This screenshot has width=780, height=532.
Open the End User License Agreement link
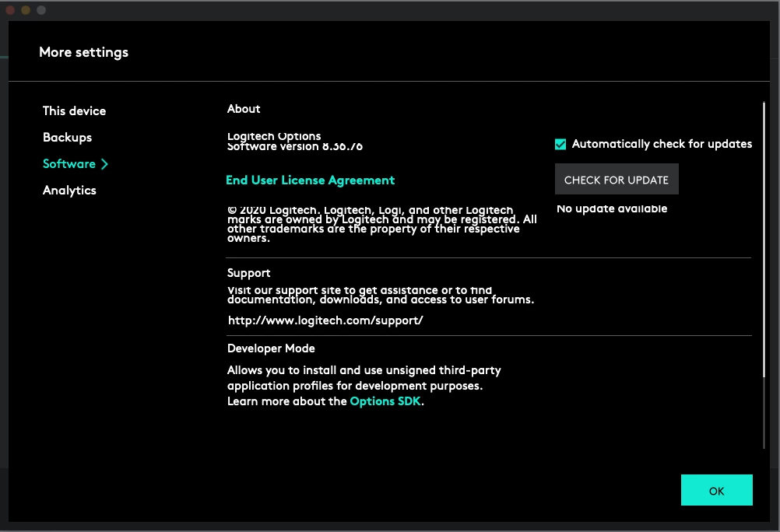coord(310,180)
